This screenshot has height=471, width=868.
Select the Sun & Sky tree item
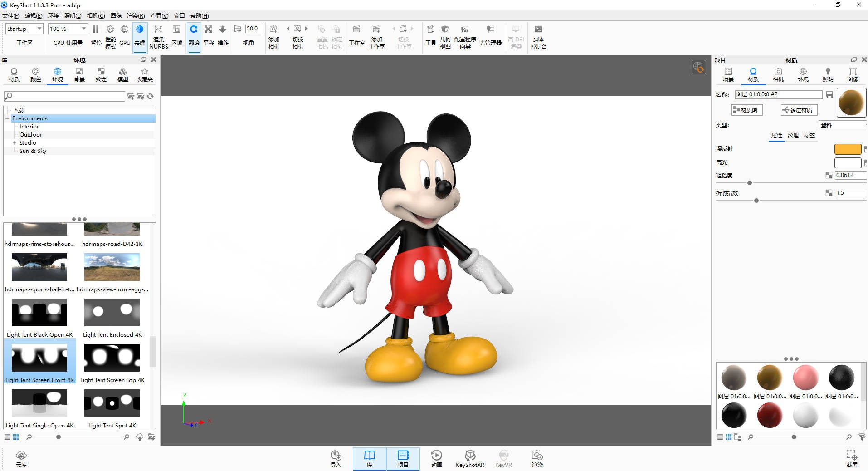tap(33, 151)
